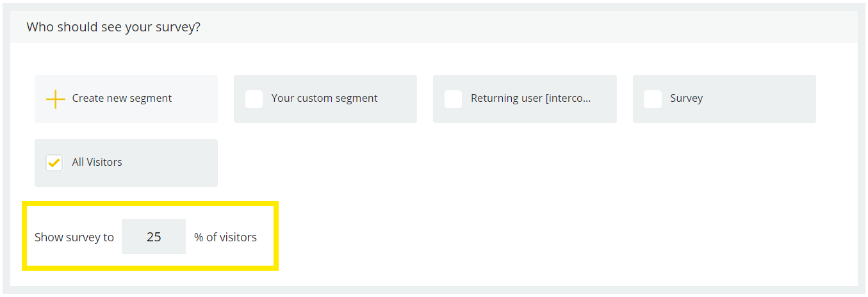Click the '% of visitors' label
Image resolution: width=868 pixels, height=297 pixels.
(x=225, y=237)
